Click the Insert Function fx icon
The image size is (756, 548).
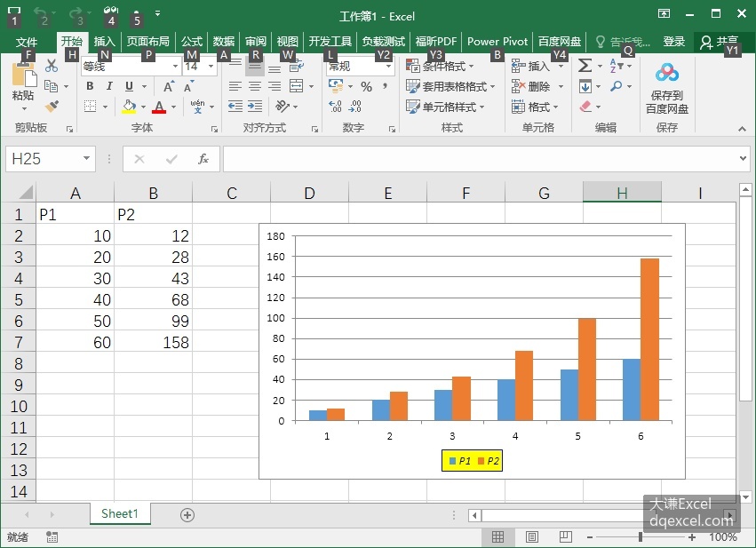click(203, 159)
